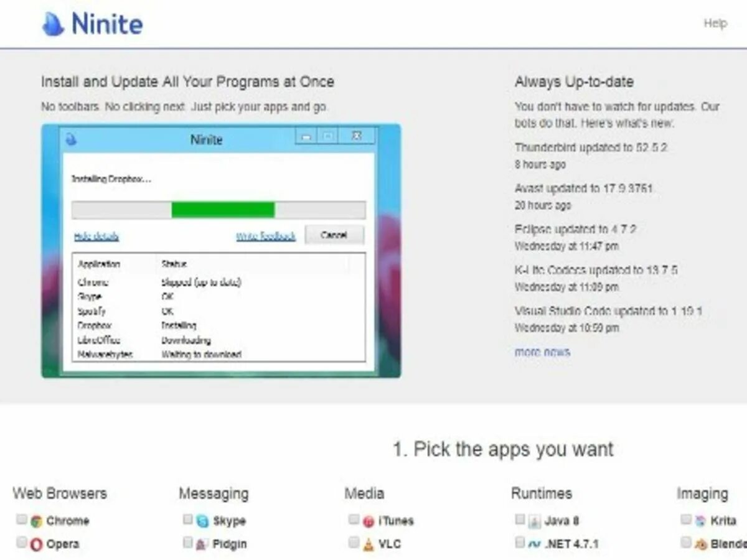Click the Cancel button in the installer dialog

(x=334, y=235)
